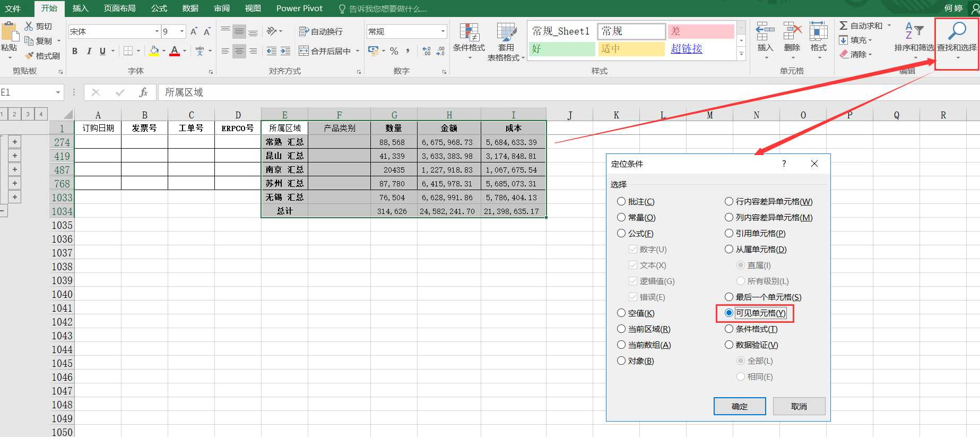Center align text horizontally

(239, 51)
